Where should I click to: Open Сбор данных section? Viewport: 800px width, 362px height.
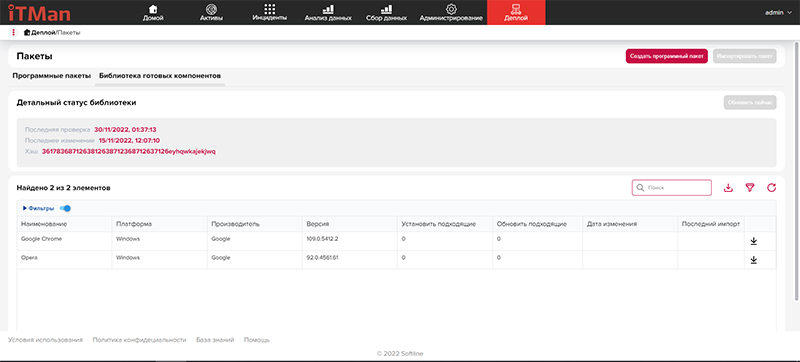click(x=386, y=13)
